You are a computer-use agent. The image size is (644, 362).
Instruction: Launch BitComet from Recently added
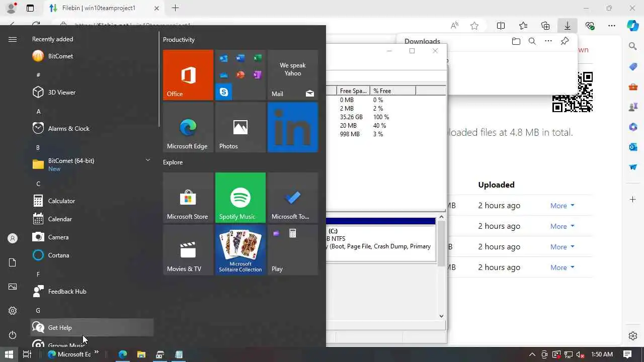(92, 56)
